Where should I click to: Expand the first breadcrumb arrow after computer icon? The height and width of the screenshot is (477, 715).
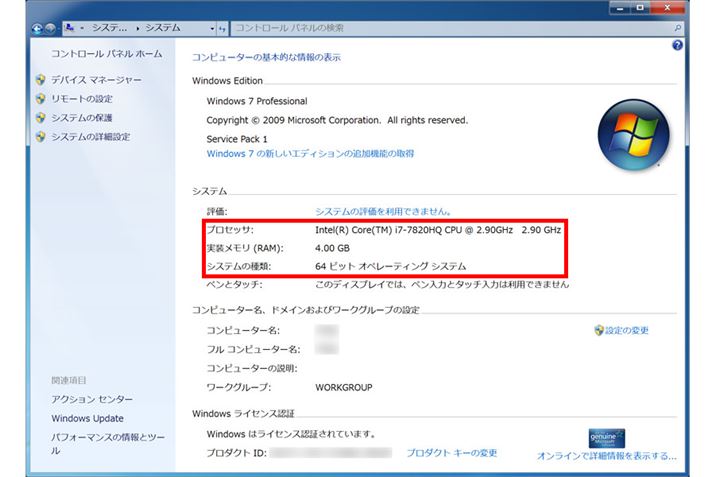click(x=82, y=28)
